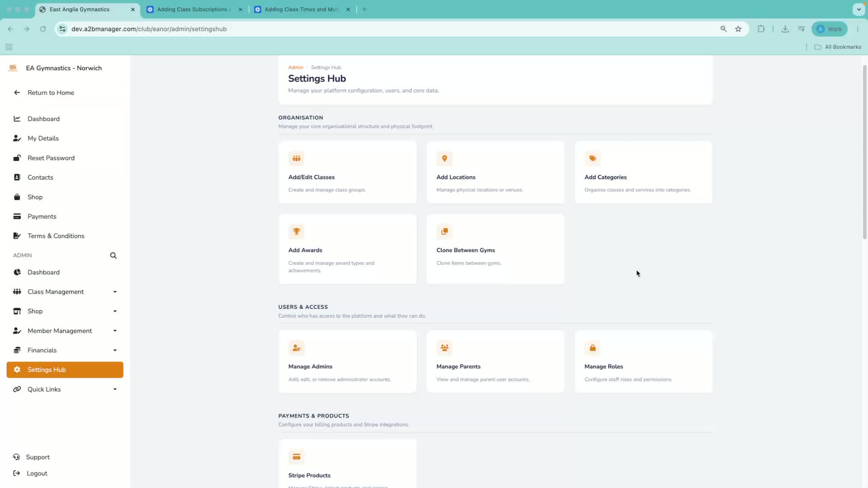The image size is (868, 488).
Task: Click the Stripe Products card icon
Action: tap(296, 457)
